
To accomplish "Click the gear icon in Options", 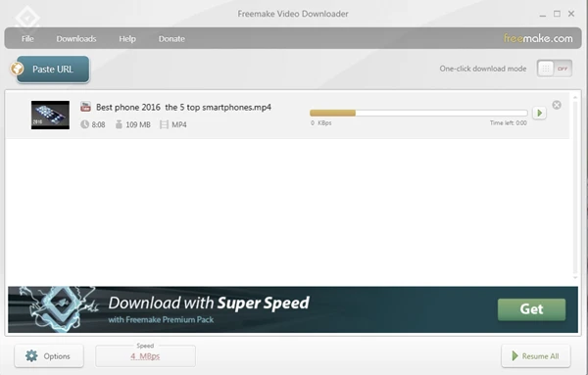I will coord(31,355).
